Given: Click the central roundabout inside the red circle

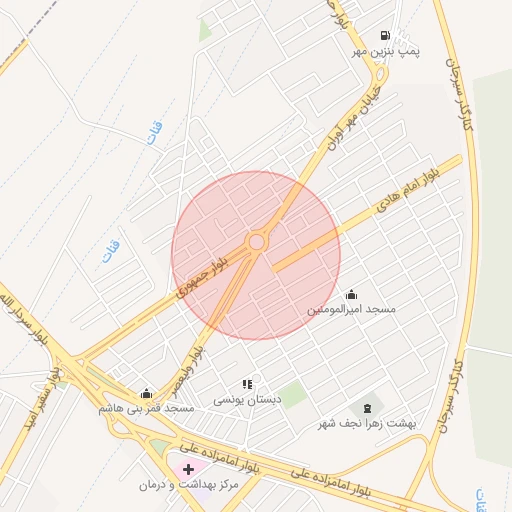Looking at the screenshot, I should [x=256, y=242].
